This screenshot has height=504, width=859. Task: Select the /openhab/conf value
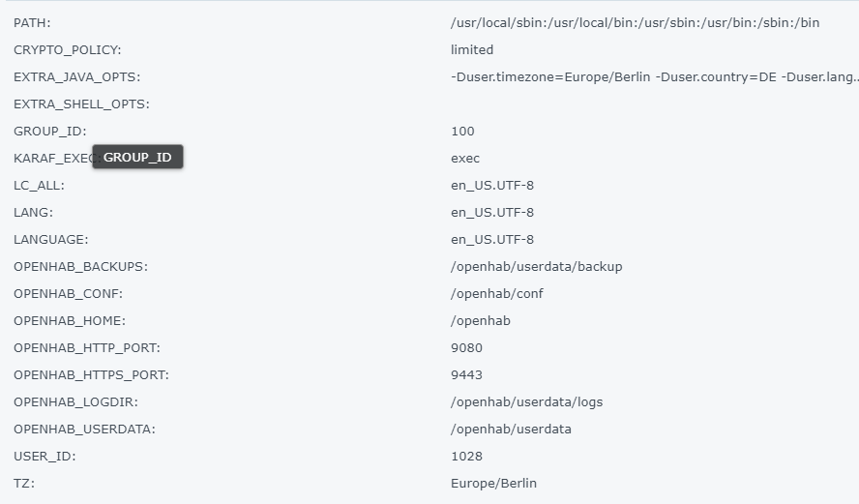[497, 293]
